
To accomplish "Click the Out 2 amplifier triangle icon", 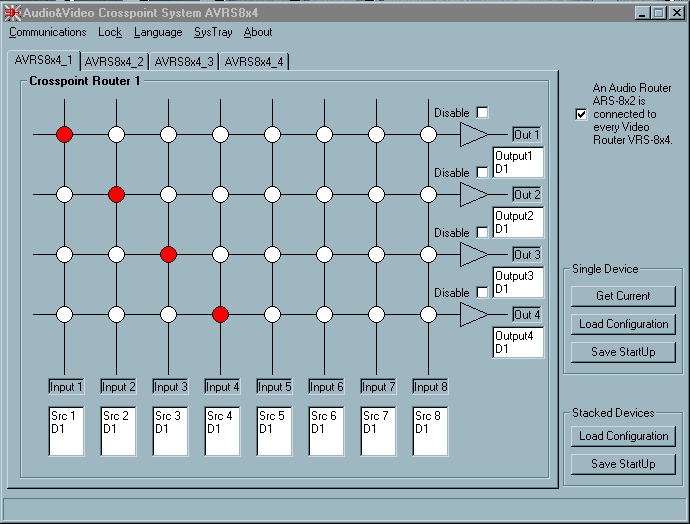I will tap(473, 194).
